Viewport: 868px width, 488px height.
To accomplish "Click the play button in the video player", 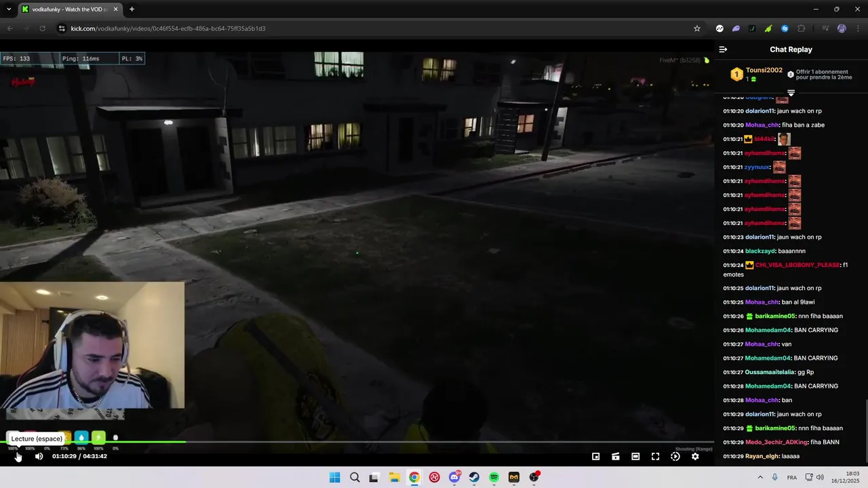I will [x=18, y=456].
